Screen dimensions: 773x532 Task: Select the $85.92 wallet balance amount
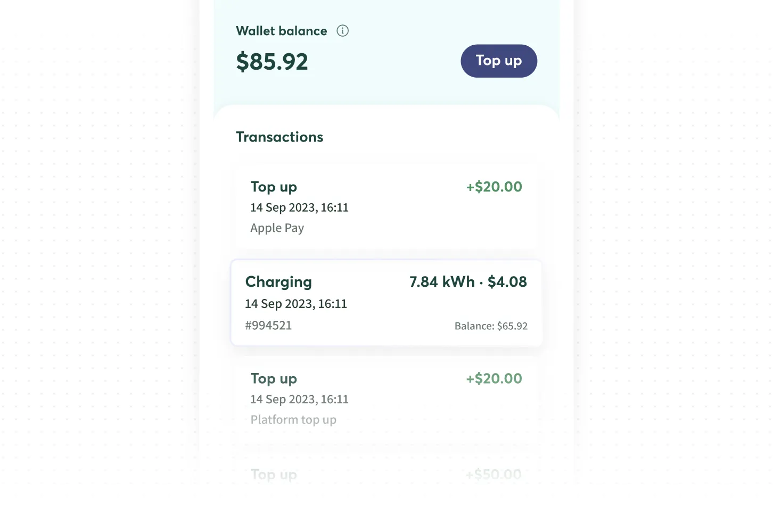tap(272, 62)
